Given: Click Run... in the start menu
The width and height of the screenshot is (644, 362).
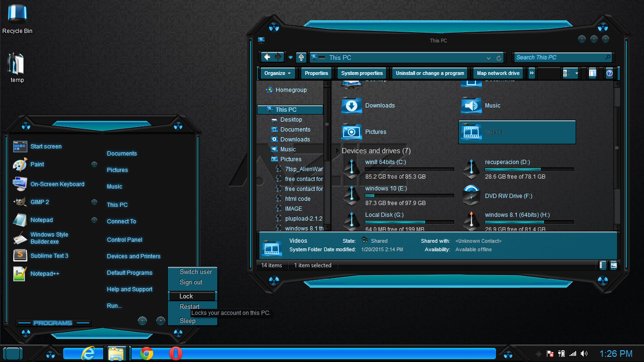Looking at the screenshot, I should [x=115, y=306].
